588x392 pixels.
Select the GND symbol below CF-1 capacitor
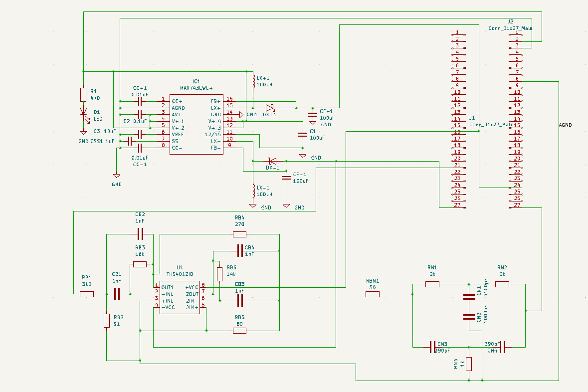(286, 205)
